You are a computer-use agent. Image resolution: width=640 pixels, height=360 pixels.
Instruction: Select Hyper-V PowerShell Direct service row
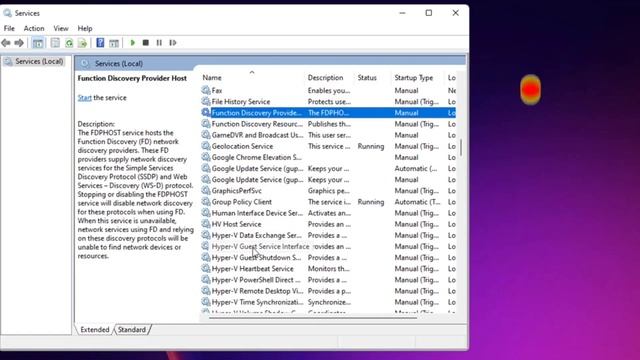click(328, 280)
